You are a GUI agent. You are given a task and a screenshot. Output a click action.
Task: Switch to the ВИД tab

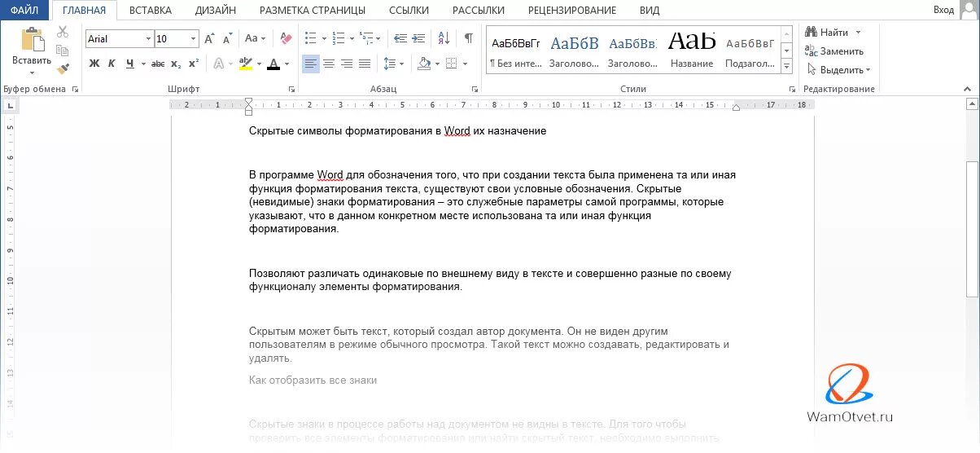pos(650,10)
